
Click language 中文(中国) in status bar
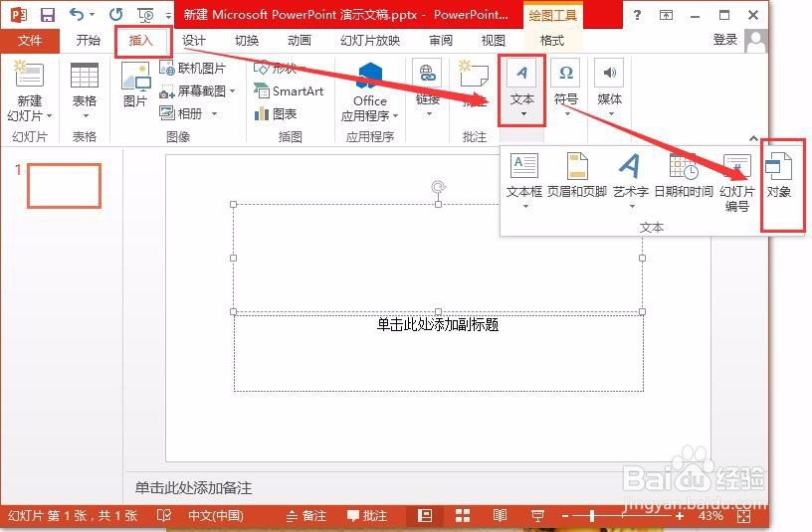click(x=215, y=515)
